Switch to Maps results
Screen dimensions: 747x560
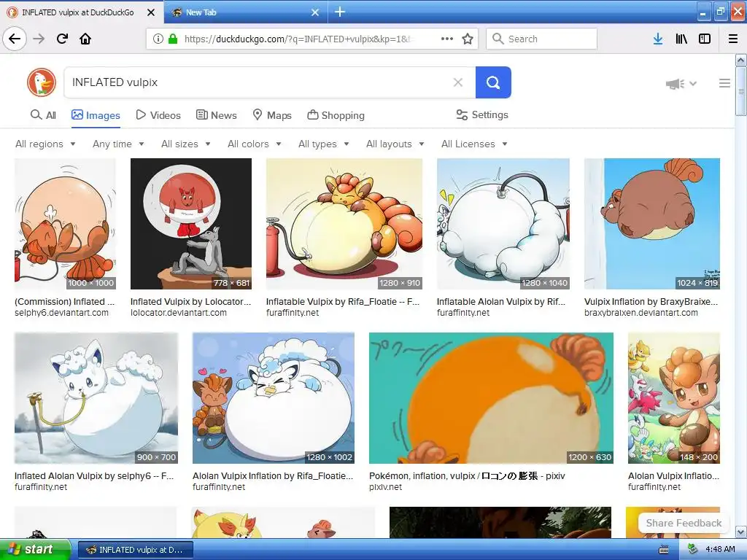pyautogui.click(x=272, y=114)
